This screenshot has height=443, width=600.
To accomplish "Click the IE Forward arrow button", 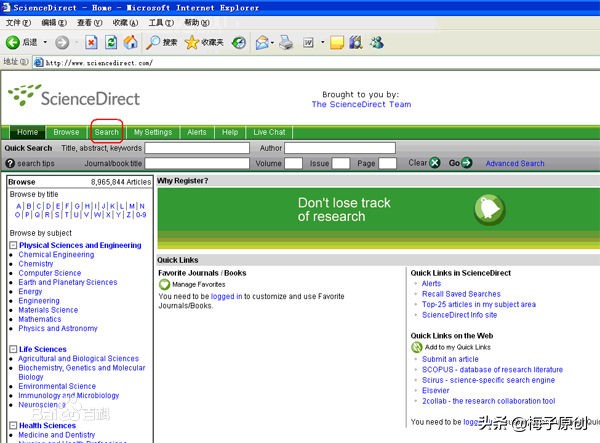I will coord(62,42).
